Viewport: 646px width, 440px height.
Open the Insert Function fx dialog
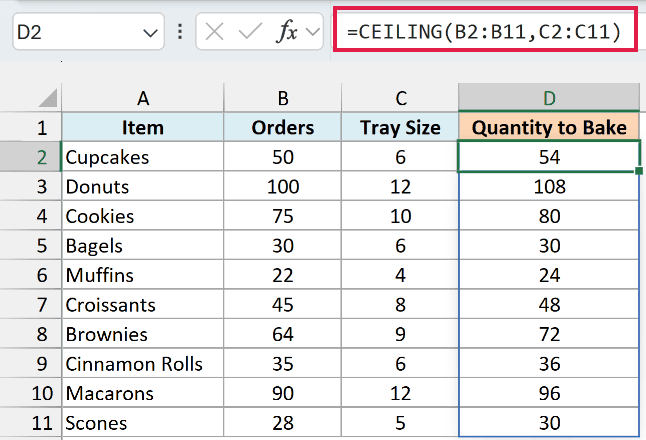(287, 32)
